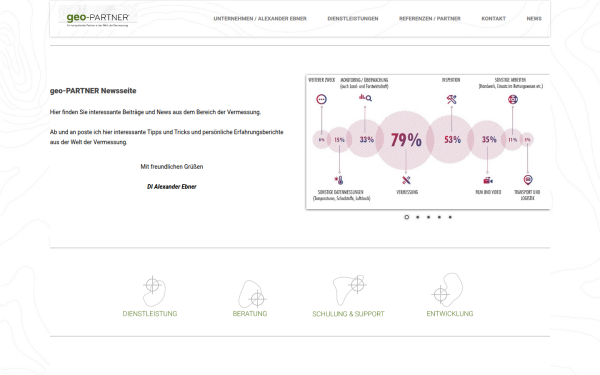Click the Schulung & Support crosshair icon
This screenshot has width=600, height=375.
click(349, 289)
